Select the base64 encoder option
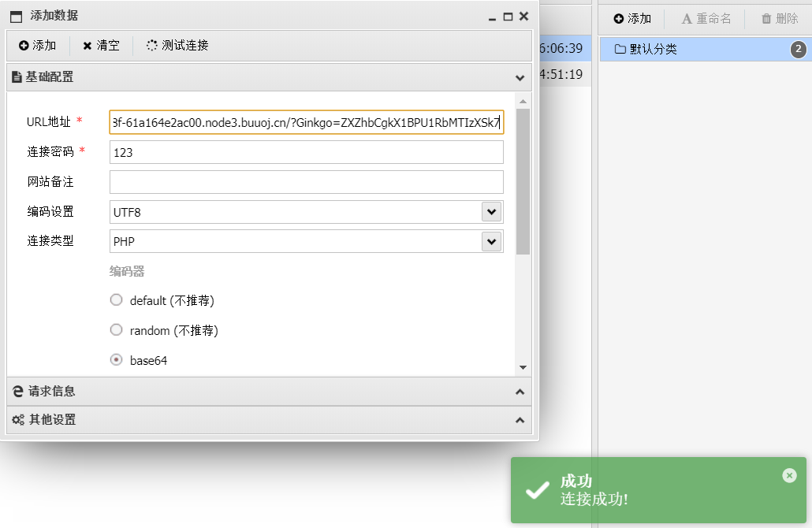 116,359
